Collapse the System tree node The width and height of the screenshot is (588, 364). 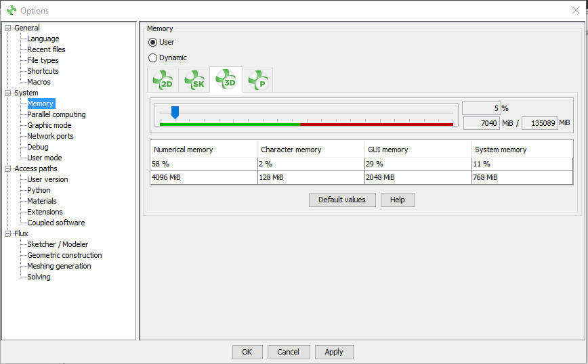pos(8,93)
